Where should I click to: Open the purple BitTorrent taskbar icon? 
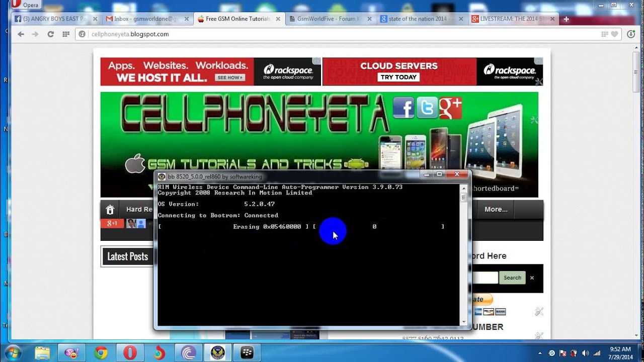coord(188,352)
